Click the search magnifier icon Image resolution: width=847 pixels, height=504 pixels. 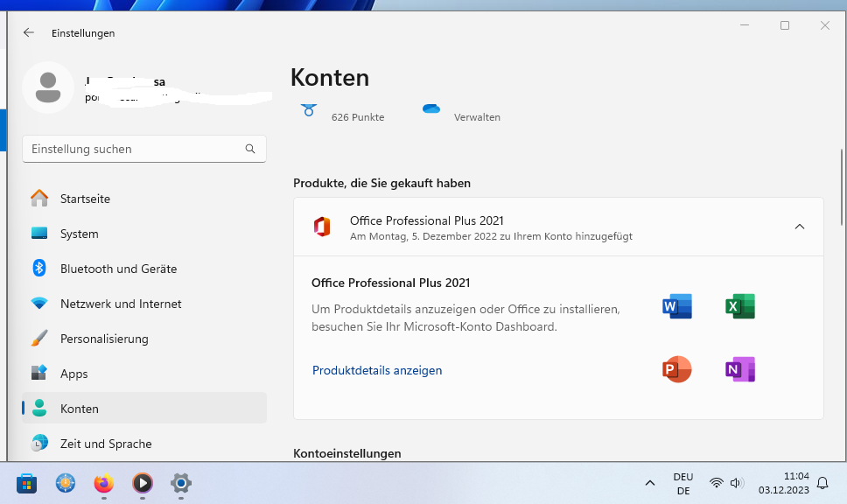click(x=250, y=149)
